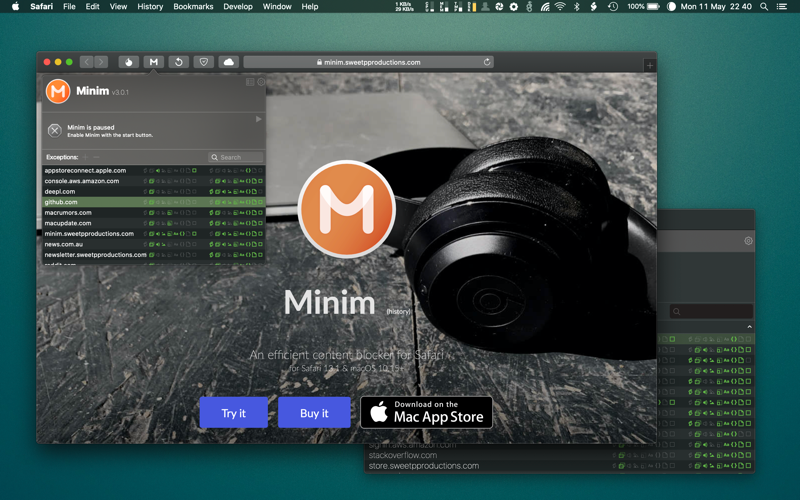Click the Minim M toolbar button in Safari
The image size is (800, 500).
click(154, 62)
